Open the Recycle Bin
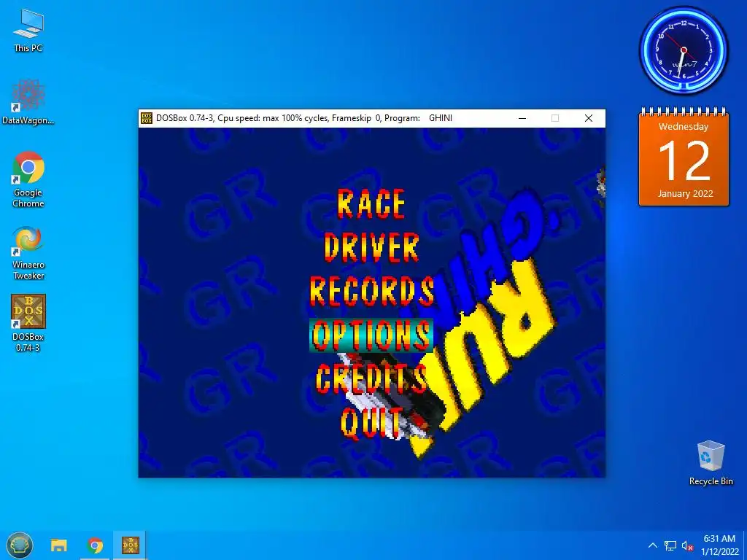 (711, 463)
